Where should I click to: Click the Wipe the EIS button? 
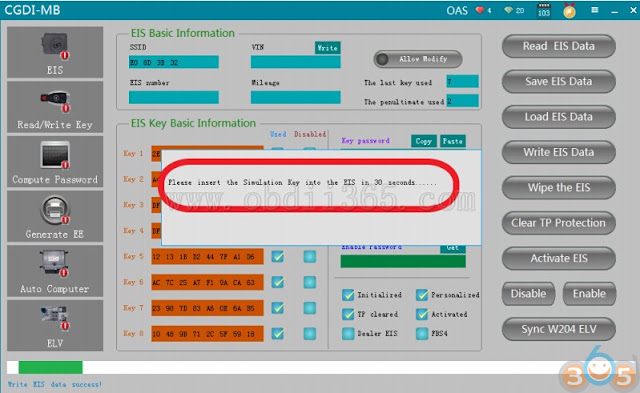click(558, 188)
